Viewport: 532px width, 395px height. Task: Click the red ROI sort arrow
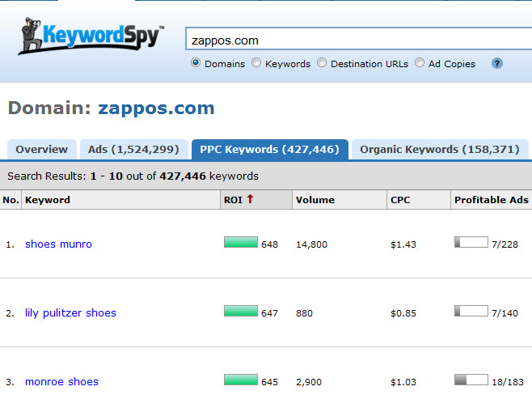[250, 199]
